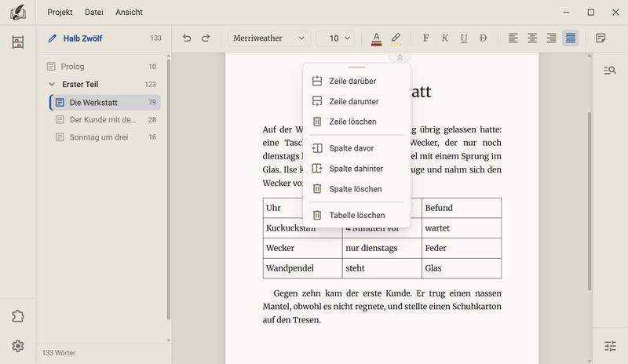Toggle underline formatting (U)
628x364 pixels.
point(464,38)
